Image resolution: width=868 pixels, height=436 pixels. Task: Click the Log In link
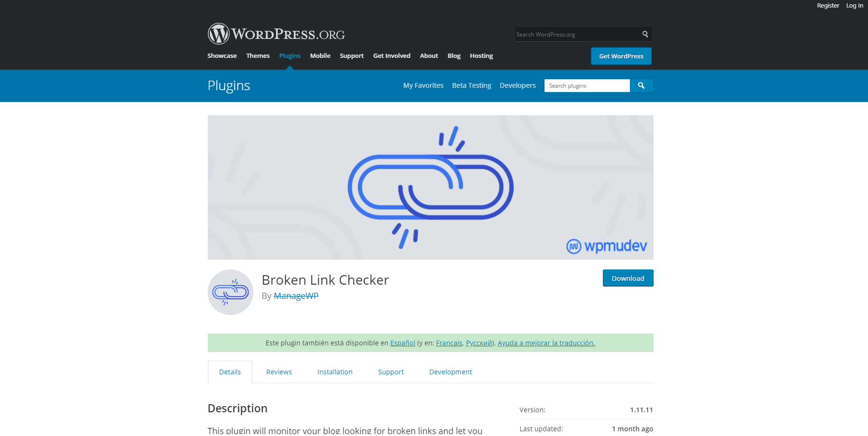click(855, 6)
